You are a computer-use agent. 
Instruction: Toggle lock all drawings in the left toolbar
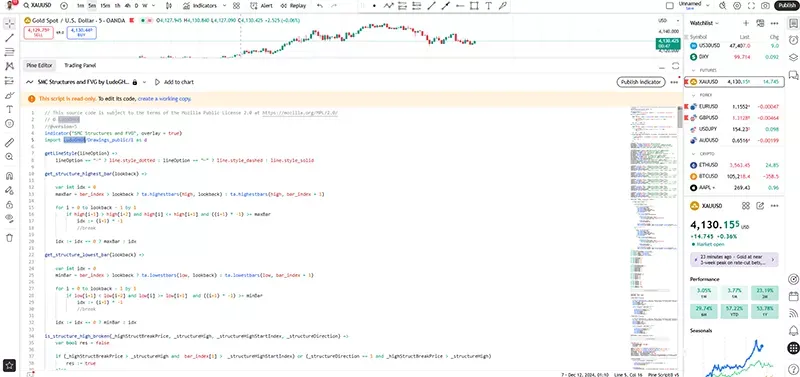coord(9,205)
